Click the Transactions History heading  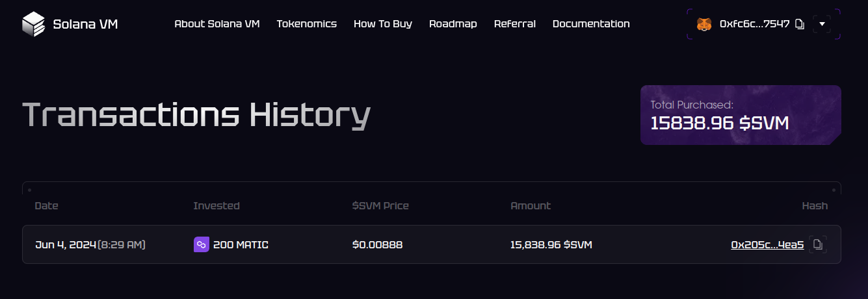coord(196,115)
